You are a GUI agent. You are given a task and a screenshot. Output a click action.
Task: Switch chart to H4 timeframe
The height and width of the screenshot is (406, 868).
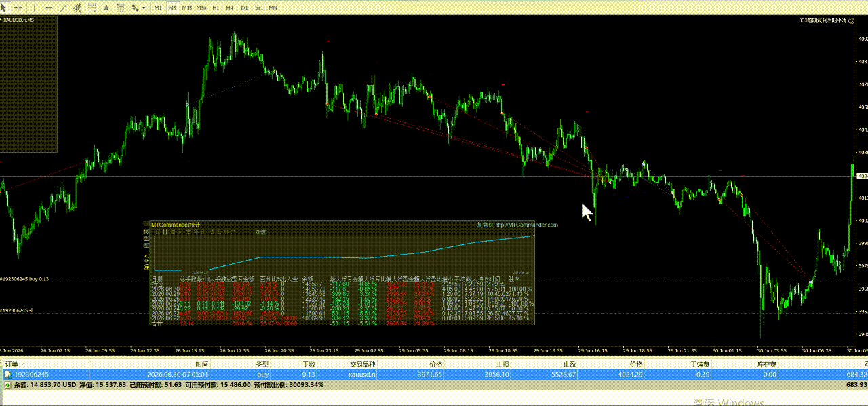pos(230,8)
